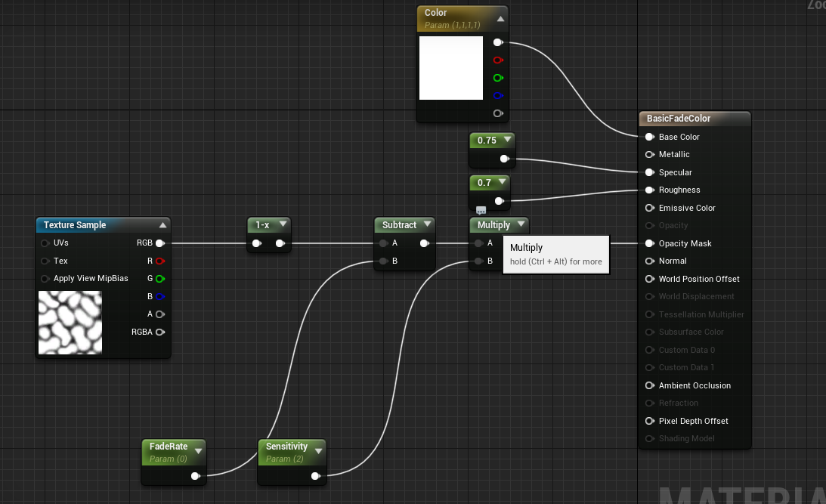This screenshot has height=504, width=826.
Task: Click the Multiply node's B input pin
Action: 478,261
